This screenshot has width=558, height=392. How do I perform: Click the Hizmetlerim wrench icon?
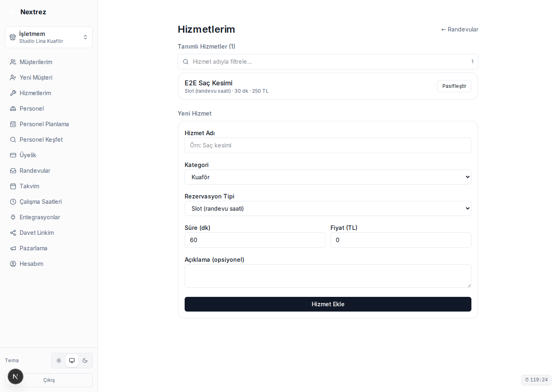point(13,93)
